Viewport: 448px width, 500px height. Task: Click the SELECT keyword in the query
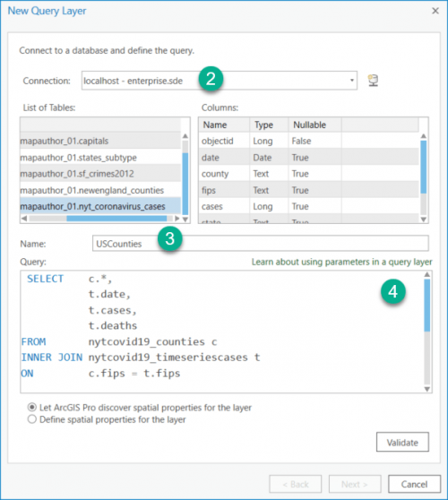tap(46, 279)
